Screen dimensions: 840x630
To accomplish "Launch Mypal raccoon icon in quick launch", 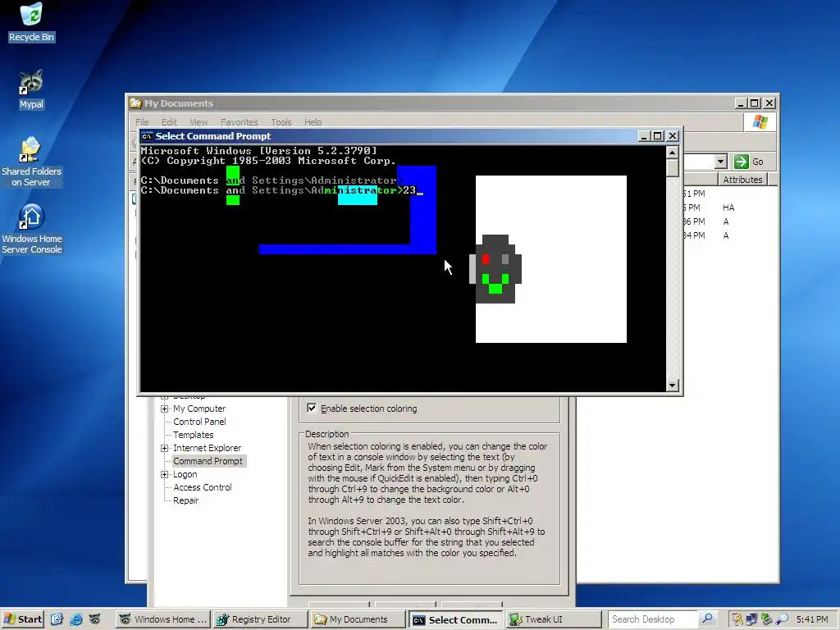I will (94, 619).
